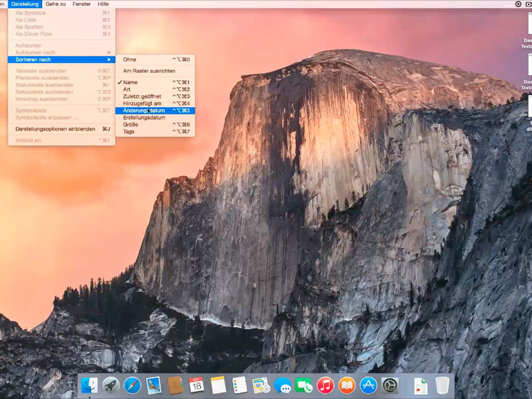The height and width of the screenshot is (399, 532).
Task: Open Launchpad rocket icon
Action: pos(111,385)
